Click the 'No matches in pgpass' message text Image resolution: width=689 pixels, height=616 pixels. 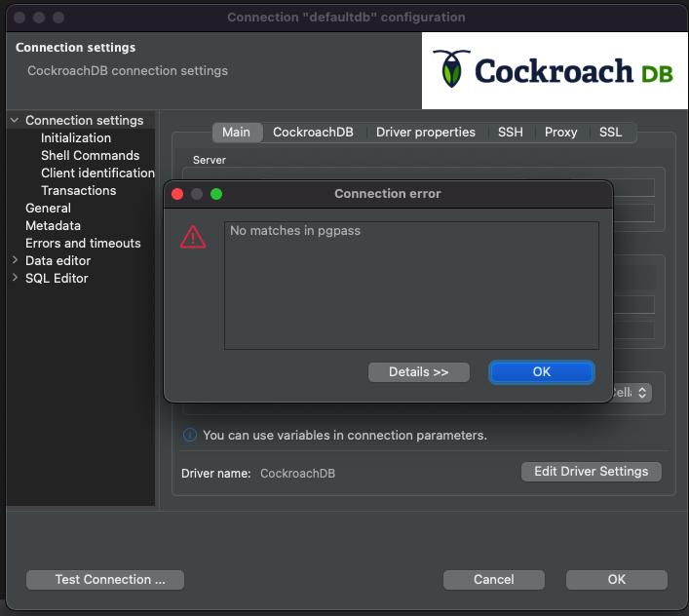(x=295, y=231)
